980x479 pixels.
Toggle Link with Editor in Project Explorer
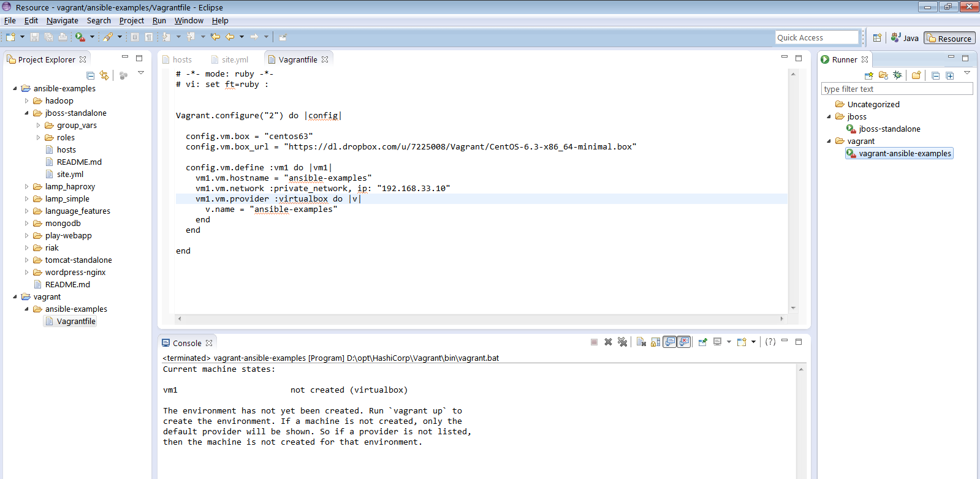[104, 75]
